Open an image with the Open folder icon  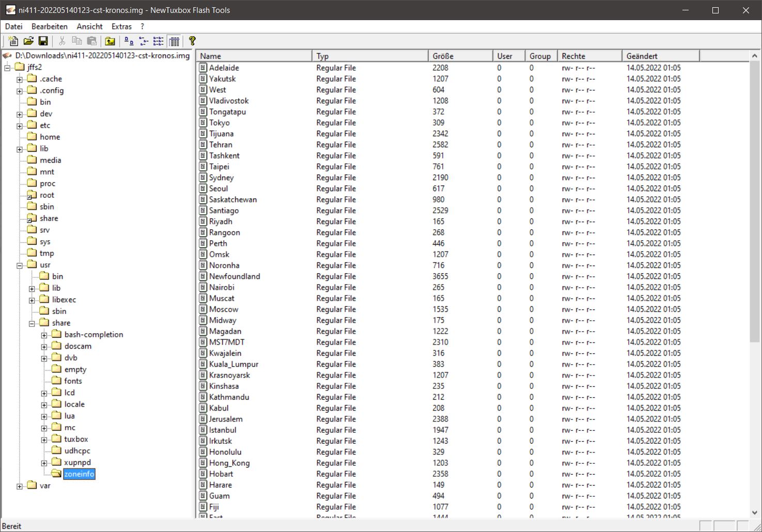point(28,41)
